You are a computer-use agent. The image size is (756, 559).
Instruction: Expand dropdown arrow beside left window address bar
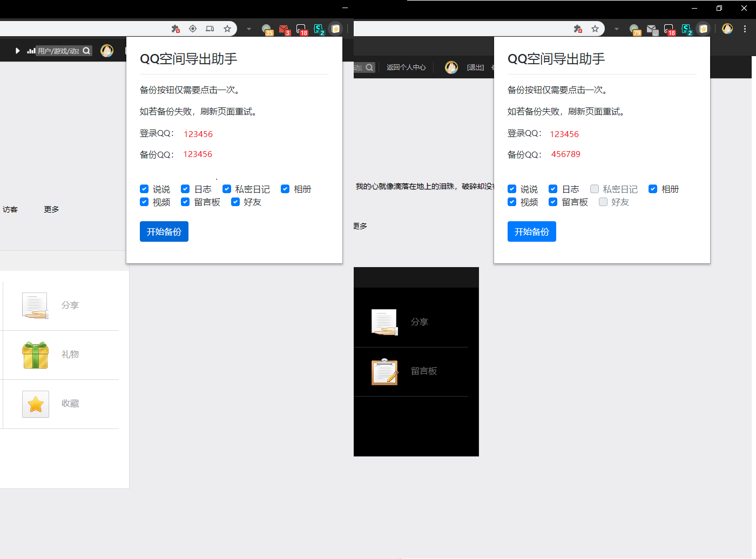pos(249,29)
